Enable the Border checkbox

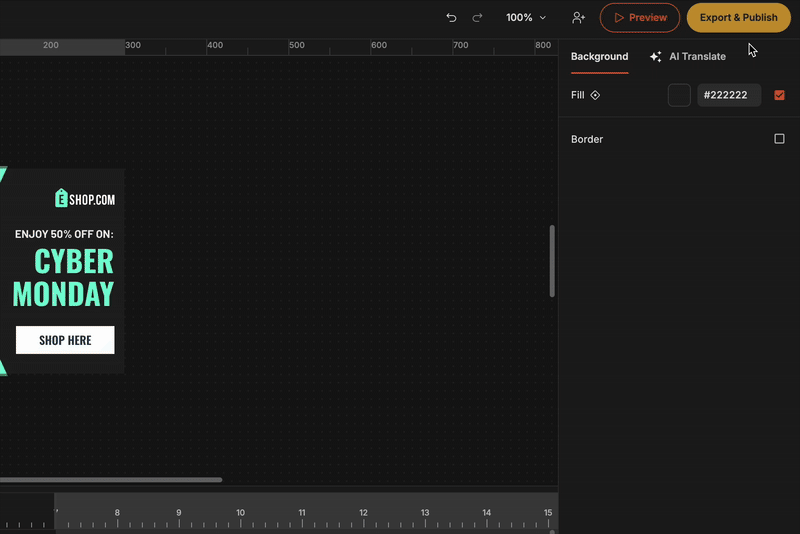779,139
